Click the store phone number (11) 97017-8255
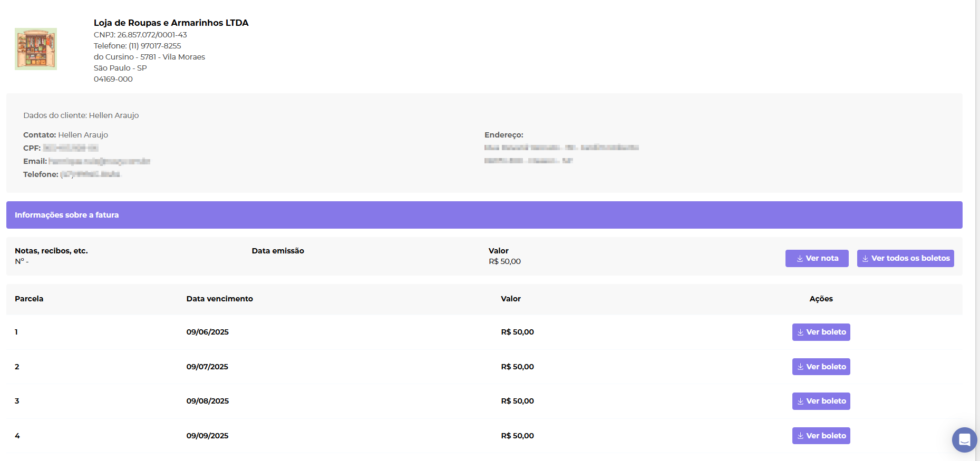The image size is (980, 461). [x=154, y=46]
